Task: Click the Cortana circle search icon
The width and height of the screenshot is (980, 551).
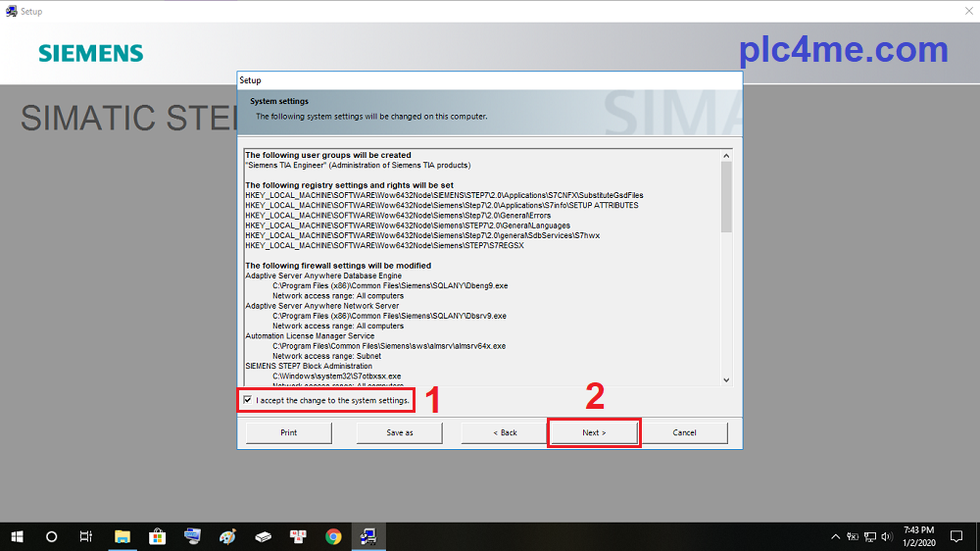Action: 52,536
